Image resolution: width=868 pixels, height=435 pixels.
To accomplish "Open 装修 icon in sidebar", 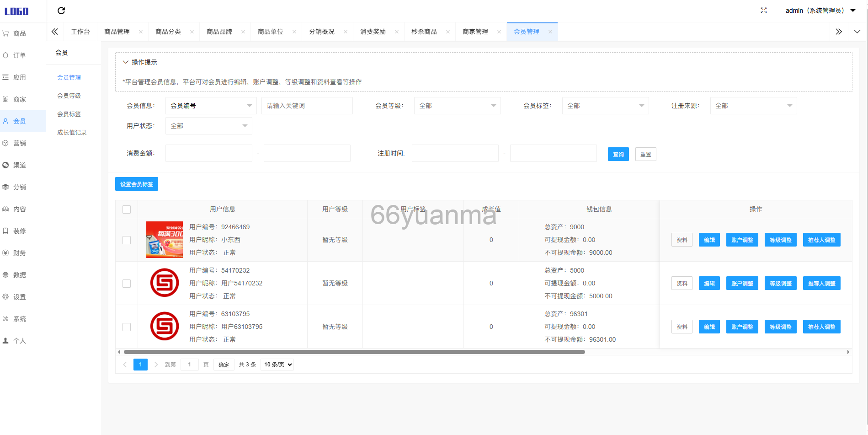I will pos(5,231).
